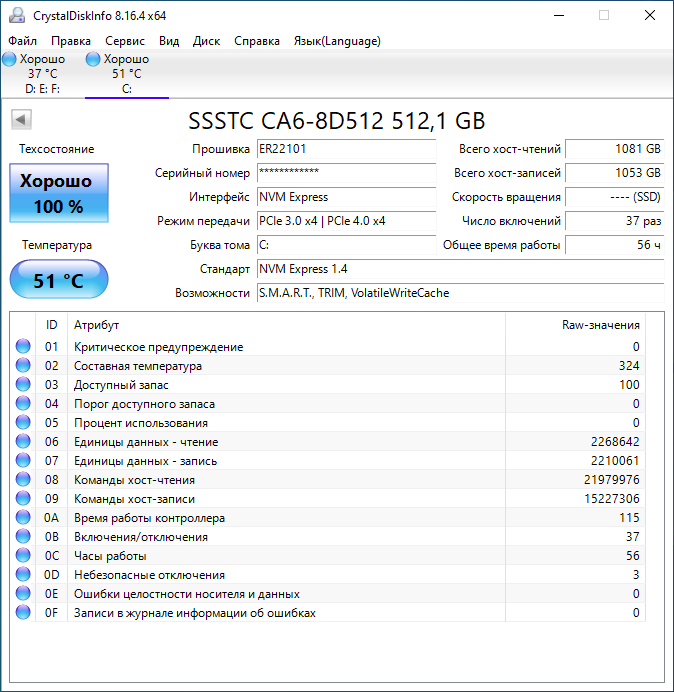Click the drive title SSSTC CA6-8D512 512,1 GB

click(x=337, y=120)
